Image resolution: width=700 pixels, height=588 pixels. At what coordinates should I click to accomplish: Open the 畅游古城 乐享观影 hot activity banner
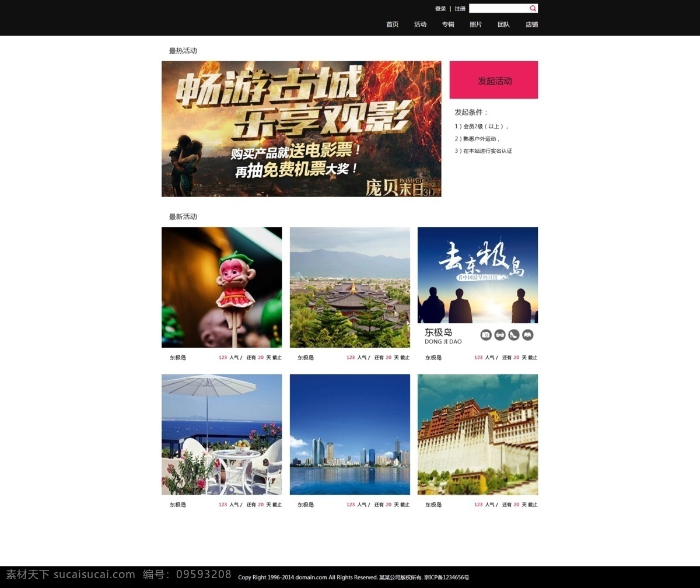tap(302, 129)
